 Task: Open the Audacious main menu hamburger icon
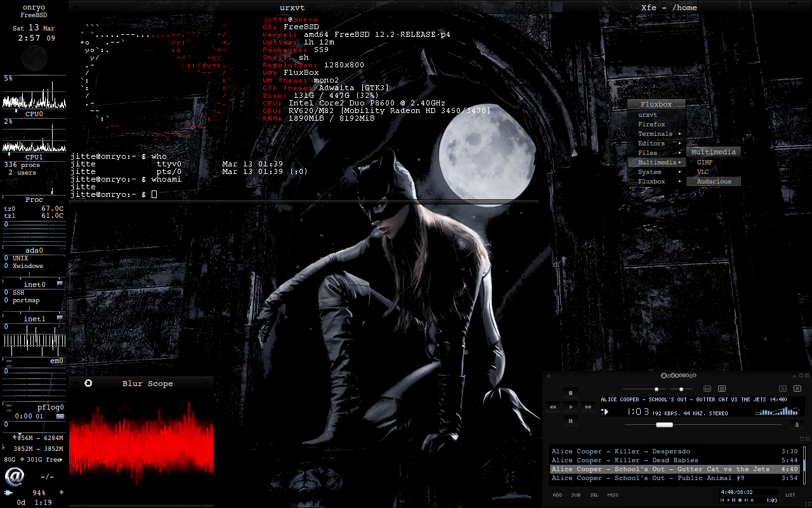549,375
